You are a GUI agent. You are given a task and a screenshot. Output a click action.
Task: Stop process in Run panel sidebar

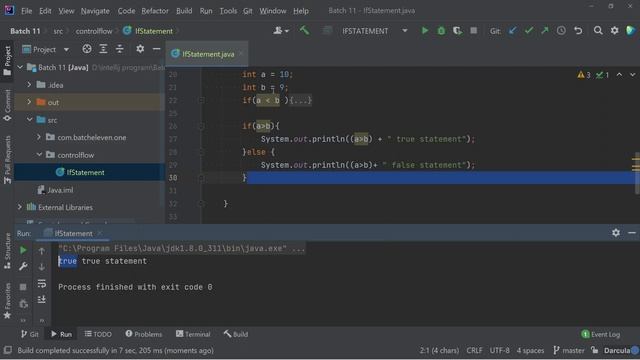tap(23, 287)
